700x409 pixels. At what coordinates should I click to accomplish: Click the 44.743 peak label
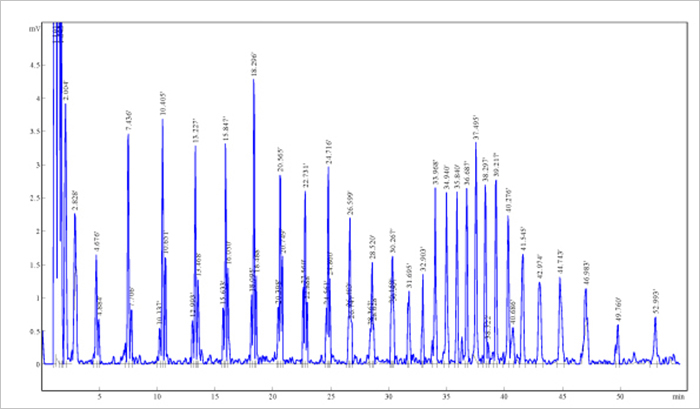tap(560, 263)
